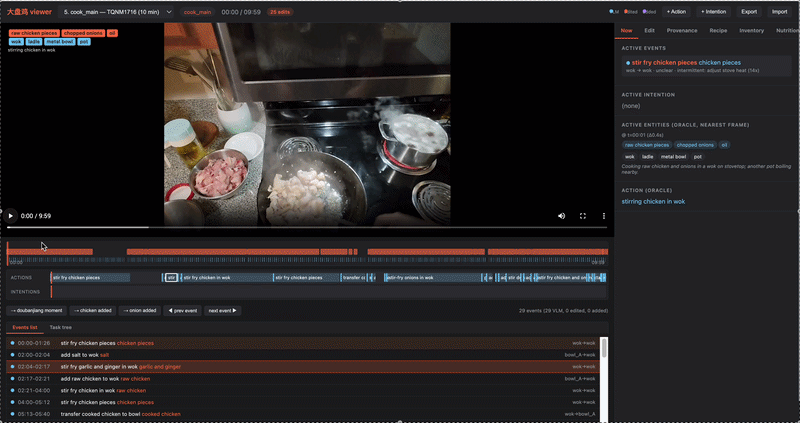Viewport: 800px width, 423px height.
Task: Click the Import button
Action: pyautogui.click(x=779, y=12)
